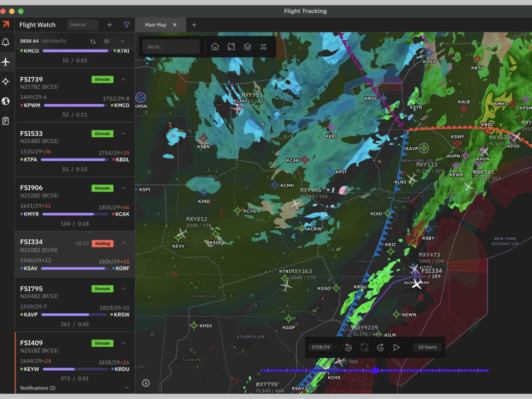Select the KMSN airport marker
This screenshot has height=399, width=532.
140,98
